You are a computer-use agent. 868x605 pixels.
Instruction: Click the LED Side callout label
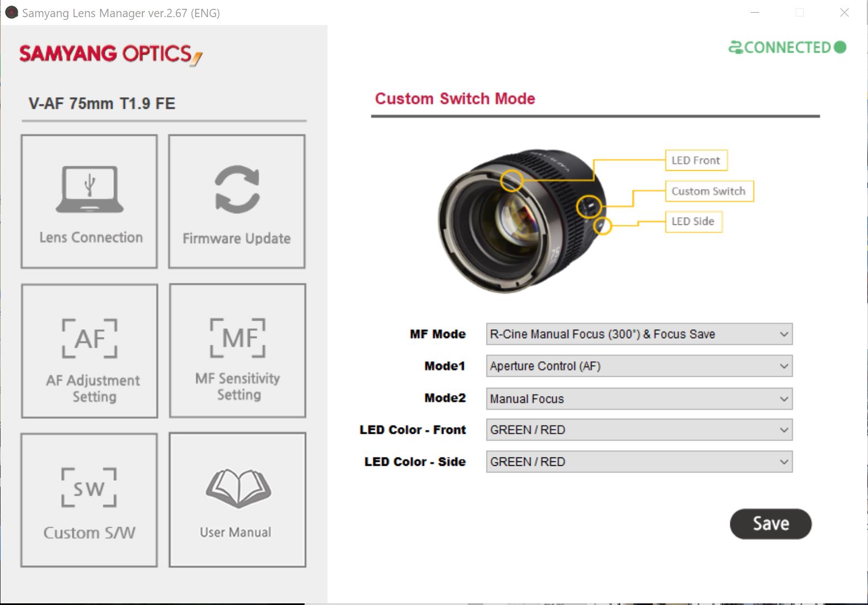click(693, 222)
